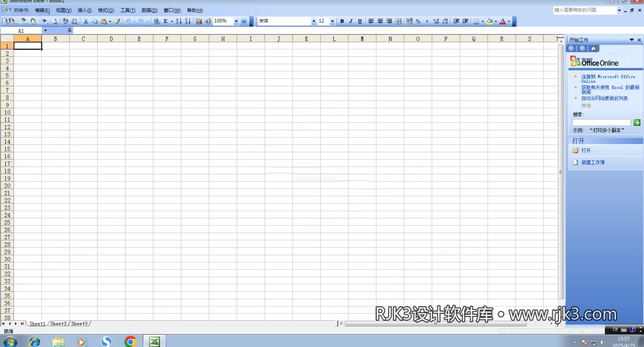Decrease indent of cell
This screenshot has height=347, width=644.
(x=456, y=21)
